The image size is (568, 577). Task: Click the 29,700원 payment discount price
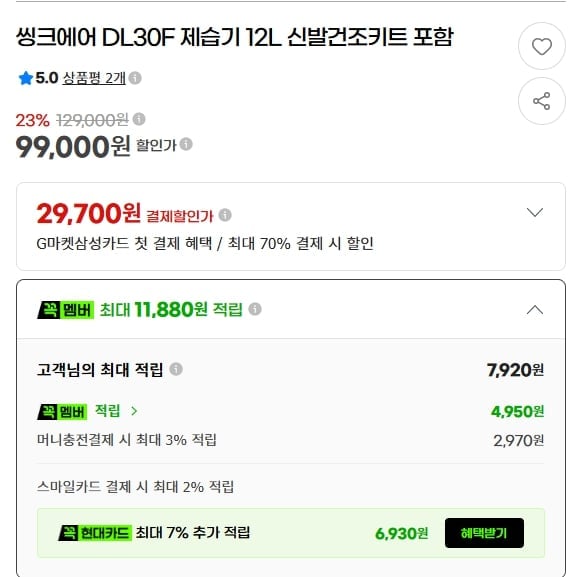pos(89,213)
